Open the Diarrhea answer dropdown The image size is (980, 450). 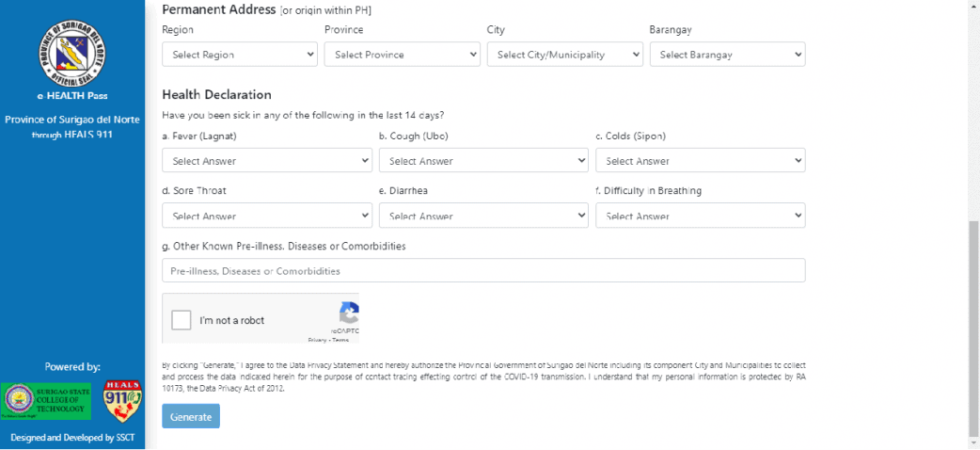tap(483, 216)
